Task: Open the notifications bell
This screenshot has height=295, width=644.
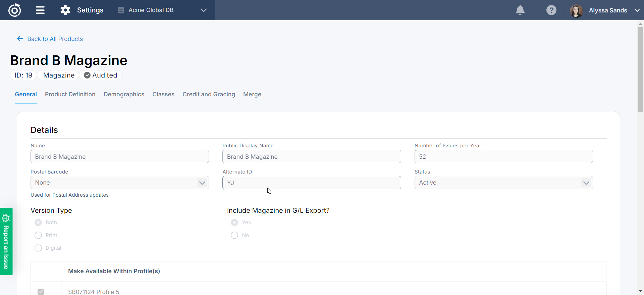Action: (x=520, y=10)
